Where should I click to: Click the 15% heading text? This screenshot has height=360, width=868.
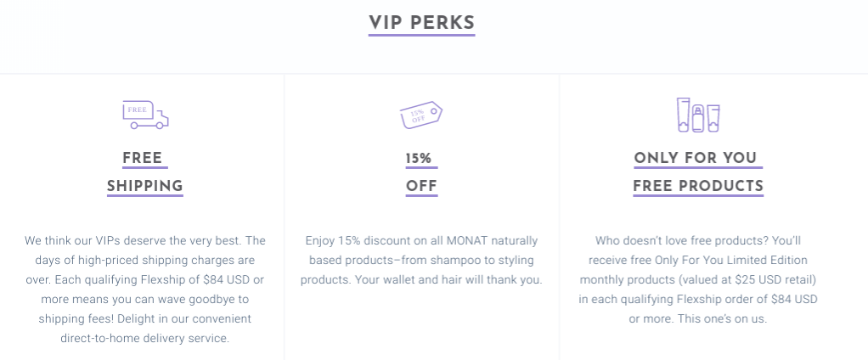coord(419,159)
